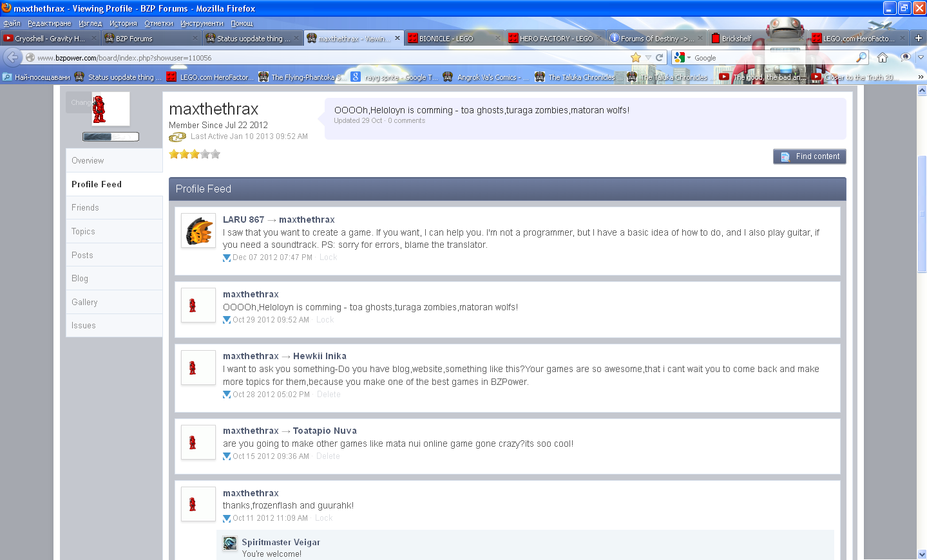Open options icon beside Dec 07 2012 post
This screenshot has width=927, height=560.
point(227,258)
